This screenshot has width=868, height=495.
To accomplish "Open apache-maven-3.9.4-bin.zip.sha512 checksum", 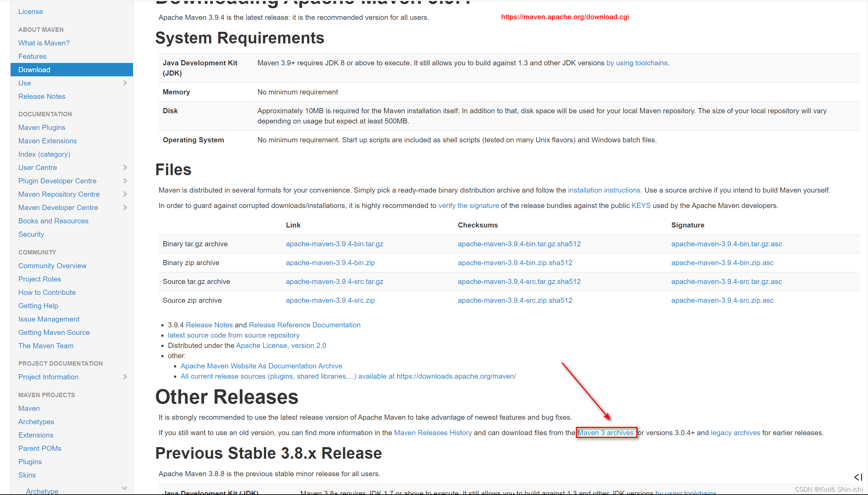I will tap(515, 263).
